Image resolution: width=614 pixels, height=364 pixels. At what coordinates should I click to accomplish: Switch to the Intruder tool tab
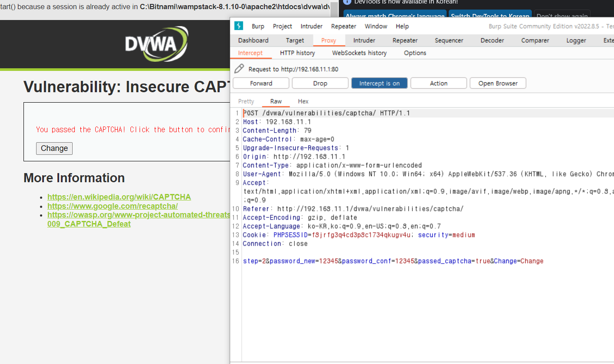364,40
